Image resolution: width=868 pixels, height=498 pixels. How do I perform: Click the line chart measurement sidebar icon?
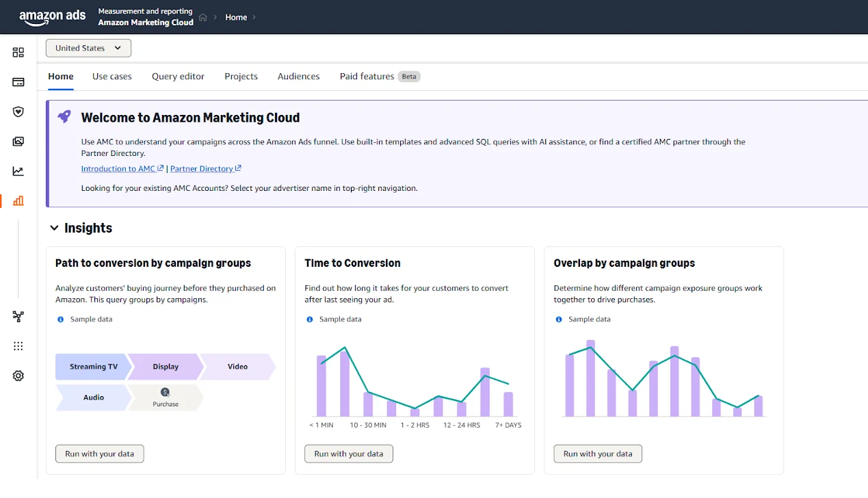[18, 171]
